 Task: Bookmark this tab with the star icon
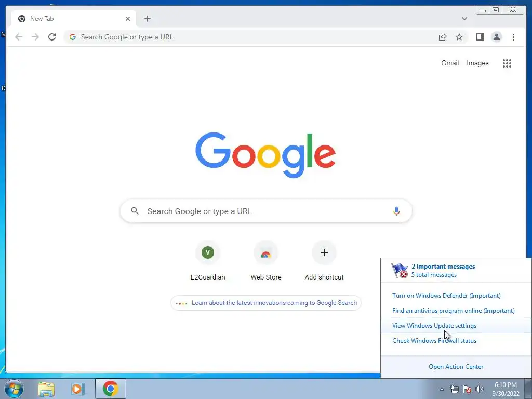[x=459, y=37]
